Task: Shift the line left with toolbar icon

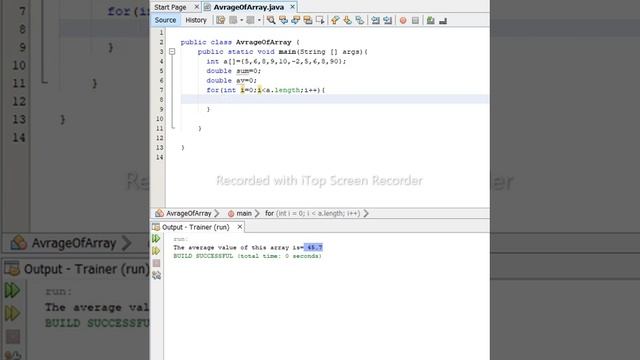Action: tap(376, 20)
